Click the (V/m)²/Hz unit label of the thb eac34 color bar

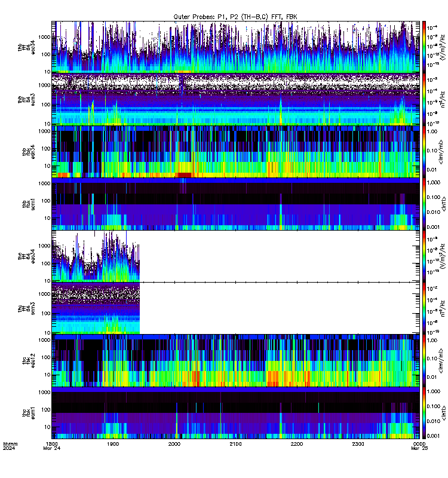[x=442, y=47]
